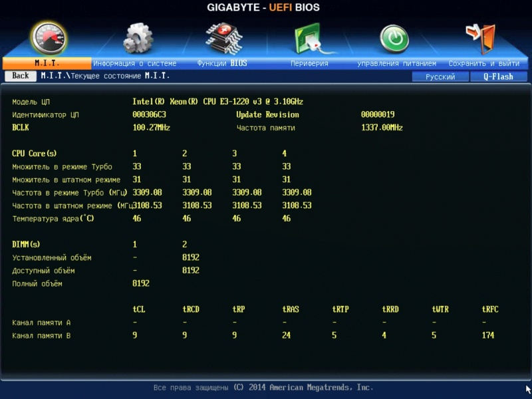Click channel B tRFC value 174

tap(488, 335)
